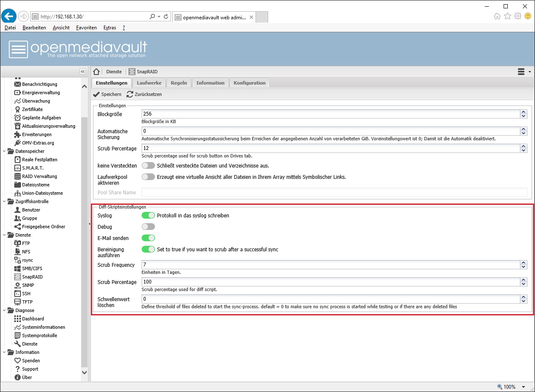Click the Benutzer person icon
Image resolution: width=535 pixels, height=392 pixels.
coord(18,210)
